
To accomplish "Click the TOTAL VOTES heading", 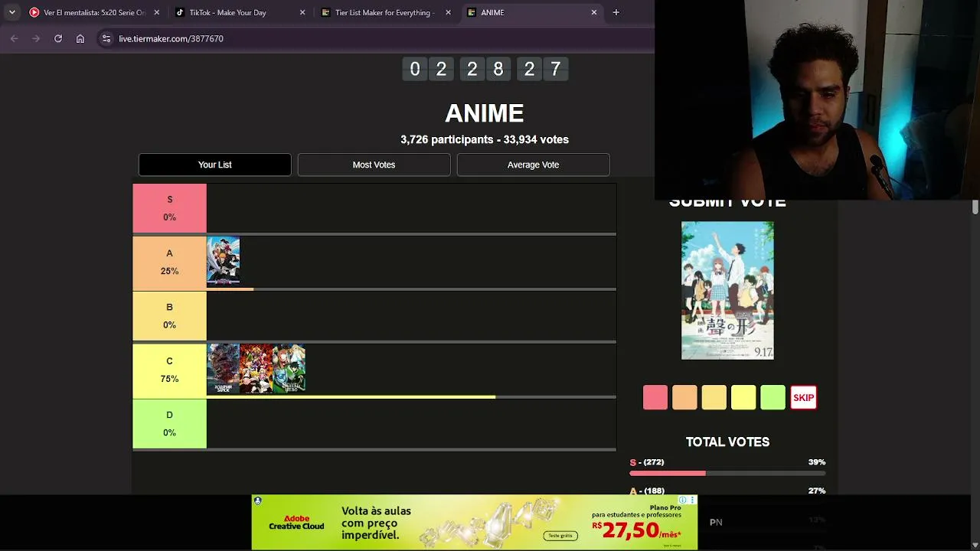I will point(727,442).
